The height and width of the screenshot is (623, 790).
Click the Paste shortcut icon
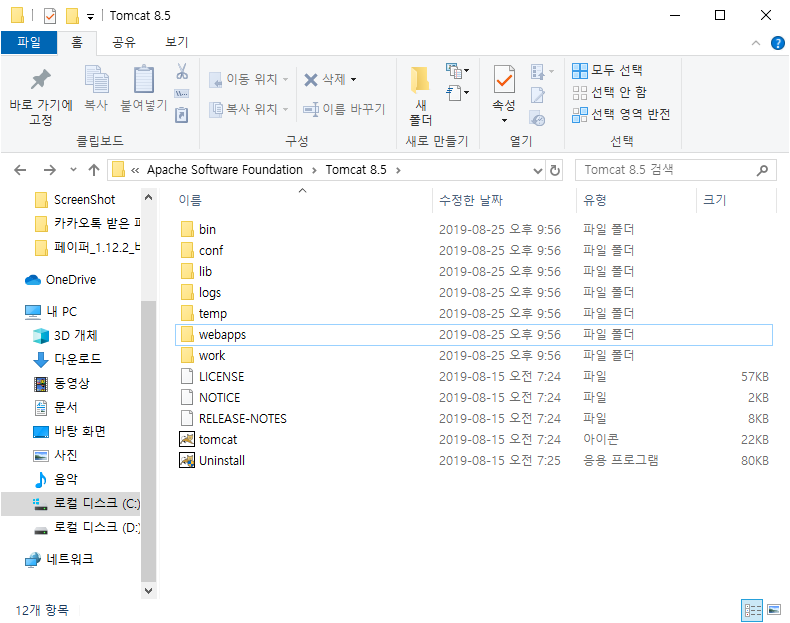coord(182,115)
